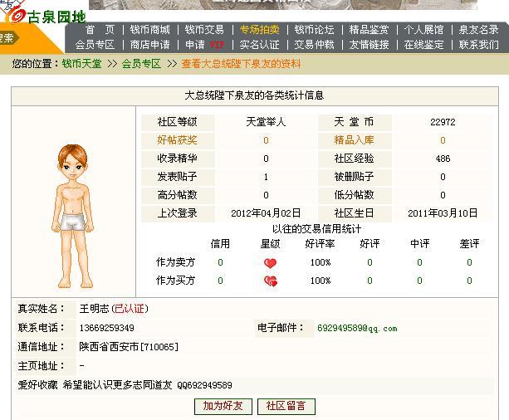Open 友情链接 page
This screenshot has width=509, height=420.
tap(370, 45)
